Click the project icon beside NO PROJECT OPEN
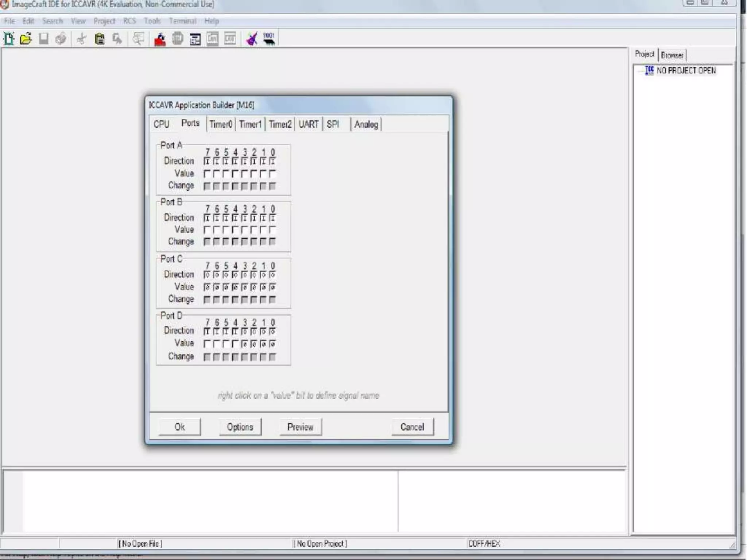This screenshot has width=747, height=560. coord(649,70)
